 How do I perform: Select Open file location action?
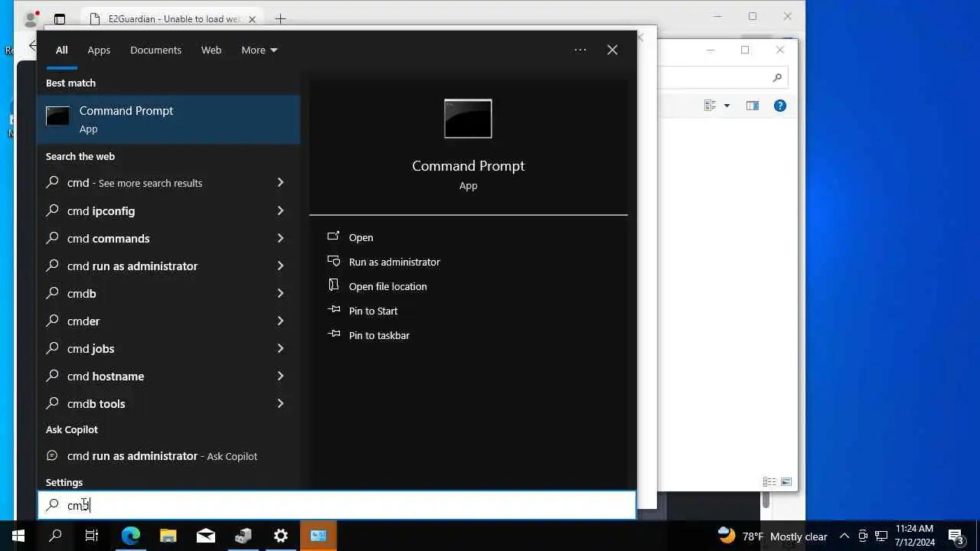(x=388, y=286)
